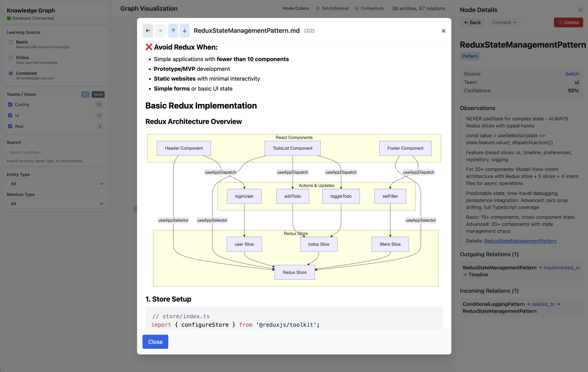Click the addTodo action node
Image resolution: width=588 pixels, height=372 pixels.
coord(292,196)
